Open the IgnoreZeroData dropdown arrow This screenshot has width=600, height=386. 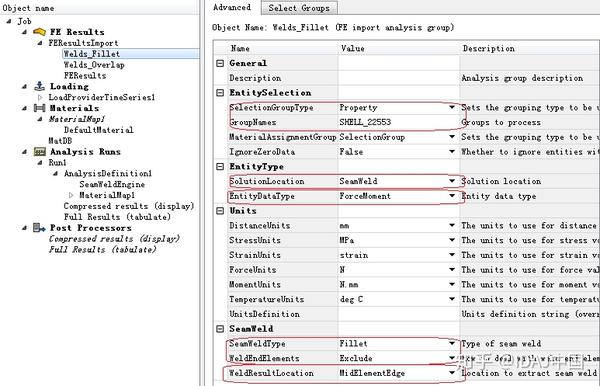[452, 152]
